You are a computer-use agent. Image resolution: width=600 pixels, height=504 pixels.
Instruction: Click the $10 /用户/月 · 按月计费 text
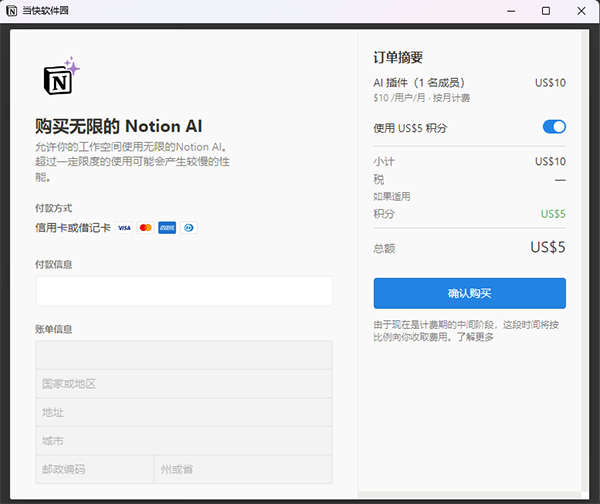pyautogui.click(x=422, y=98)
